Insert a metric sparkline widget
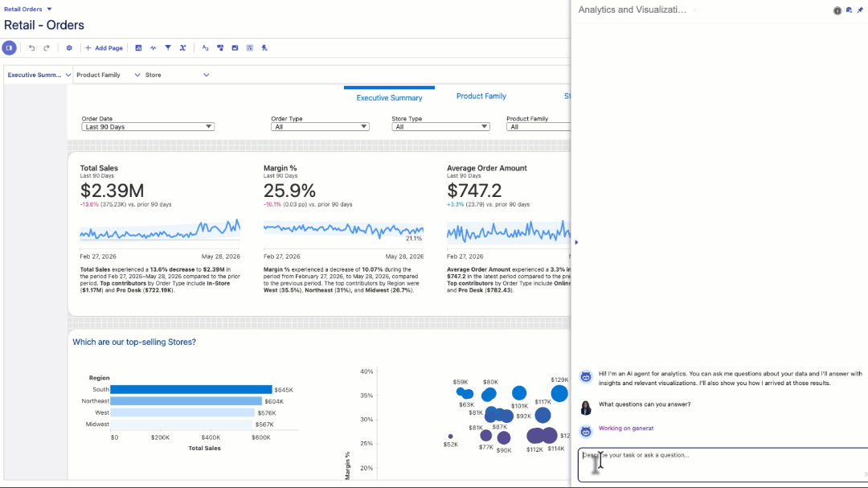868x488 pixels. [x=154, y=48]
